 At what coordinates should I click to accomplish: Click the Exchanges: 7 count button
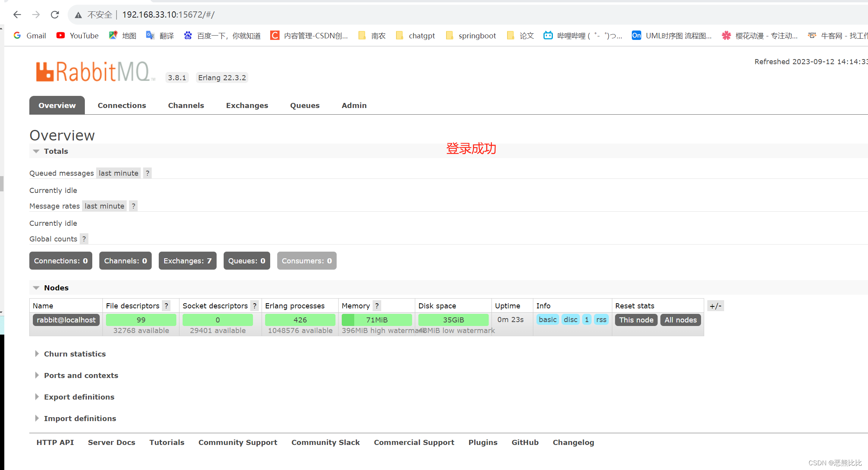coord(188,261)
